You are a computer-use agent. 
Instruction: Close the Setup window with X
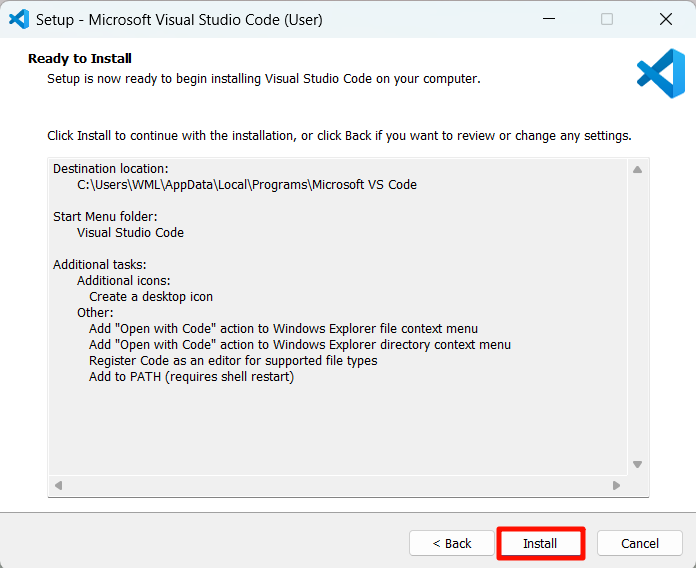point(666,19)
